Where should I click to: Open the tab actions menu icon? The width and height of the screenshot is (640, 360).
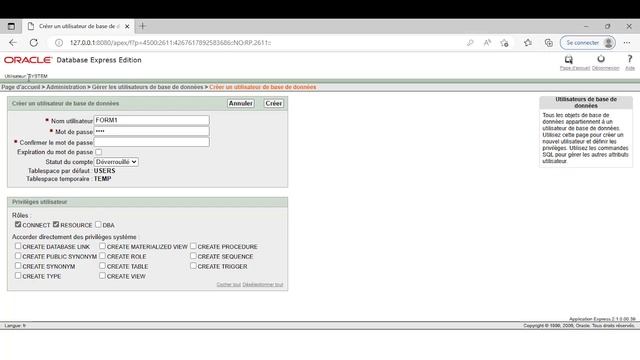pos(11,26)
